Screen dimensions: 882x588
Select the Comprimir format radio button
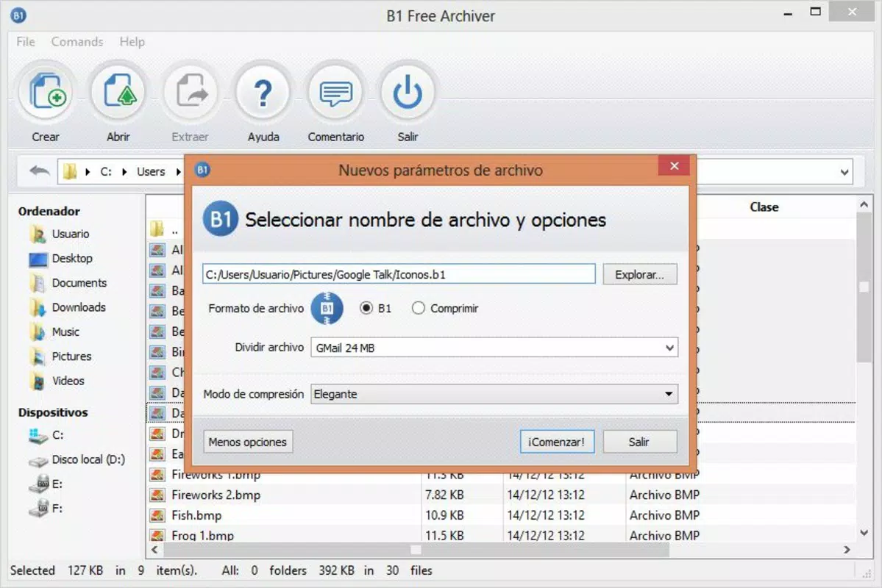[418, 308]
